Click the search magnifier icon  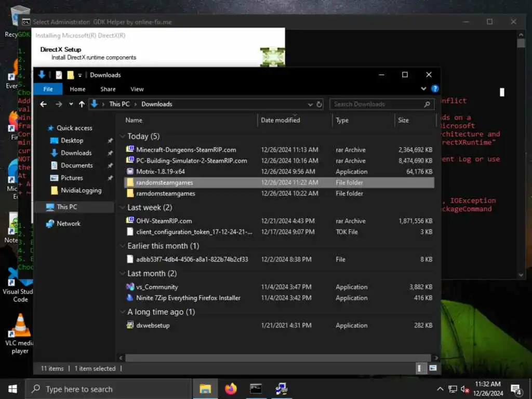[427, 104]
